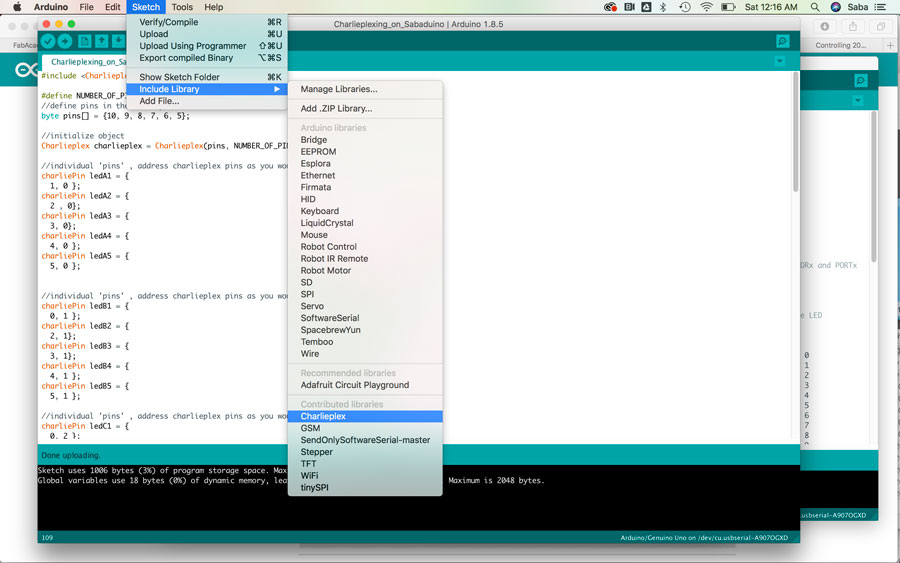Click Saba user name in menu bar
The image size is (900, 563).
858,7
